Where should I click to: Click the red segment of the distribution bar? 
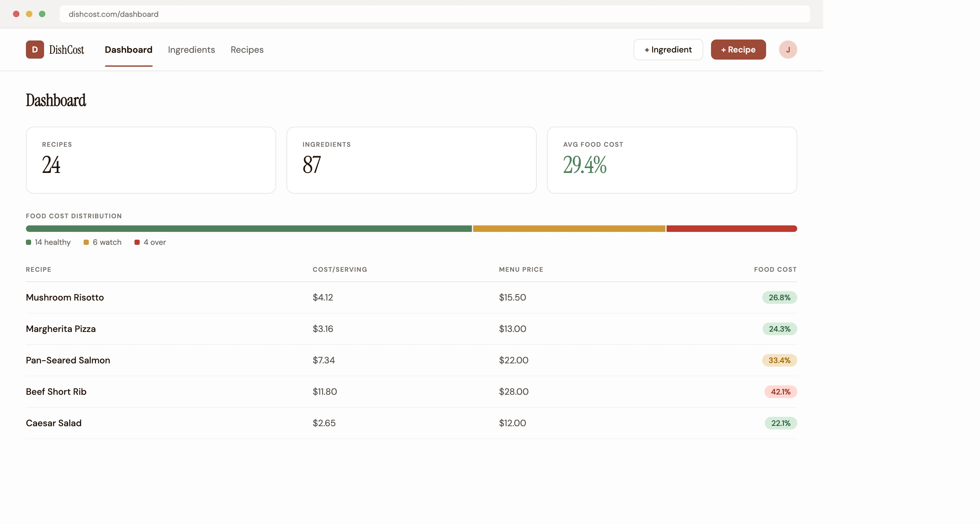point(730,229)
